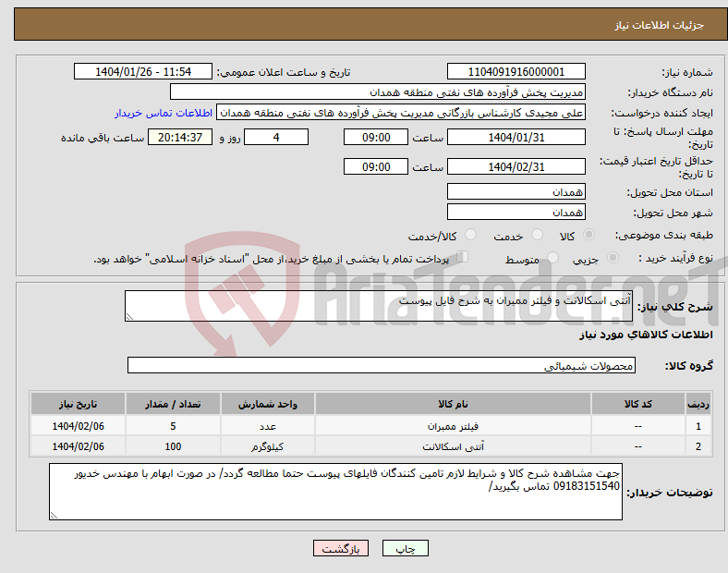This screenshot has width=728, height=573.
Task: Click the چاپ print button
Action: (405, 548)
